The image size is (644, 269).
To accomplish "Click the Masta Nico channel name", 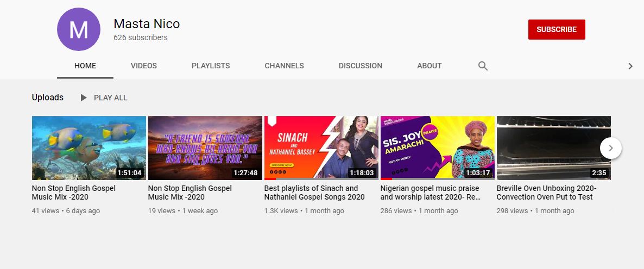I will click(147, 23).
